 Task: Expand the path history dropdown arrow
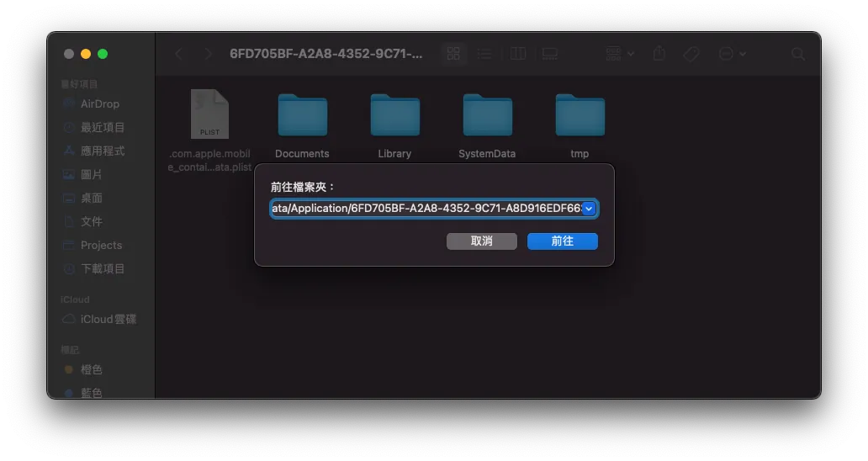coord(589,209)
